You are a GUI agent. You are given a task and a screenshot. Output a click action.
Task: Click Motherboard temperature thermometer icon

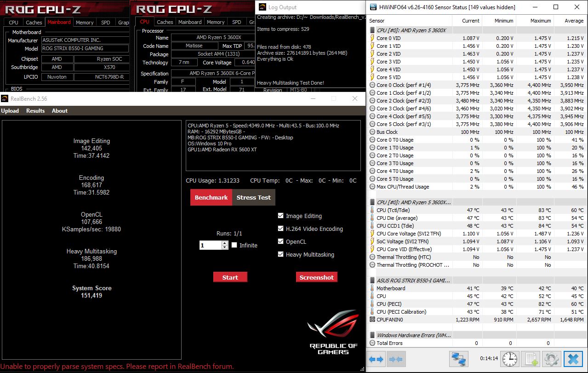(x=372, y=288)
